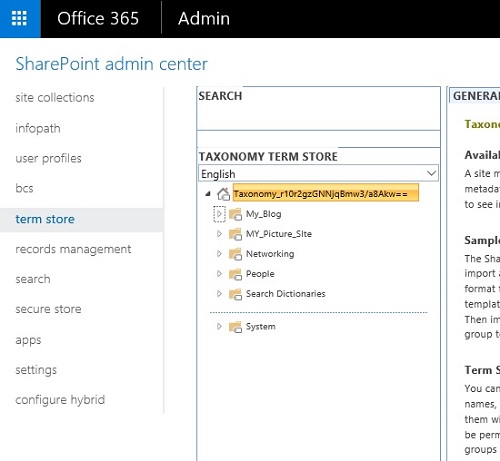
Task: Select the highlighted Taxonomy root term store node
Action: [326, 193]
